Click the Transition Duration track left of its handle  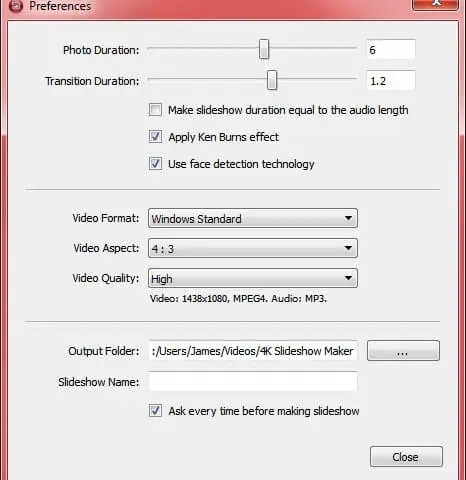coord(208,79)
